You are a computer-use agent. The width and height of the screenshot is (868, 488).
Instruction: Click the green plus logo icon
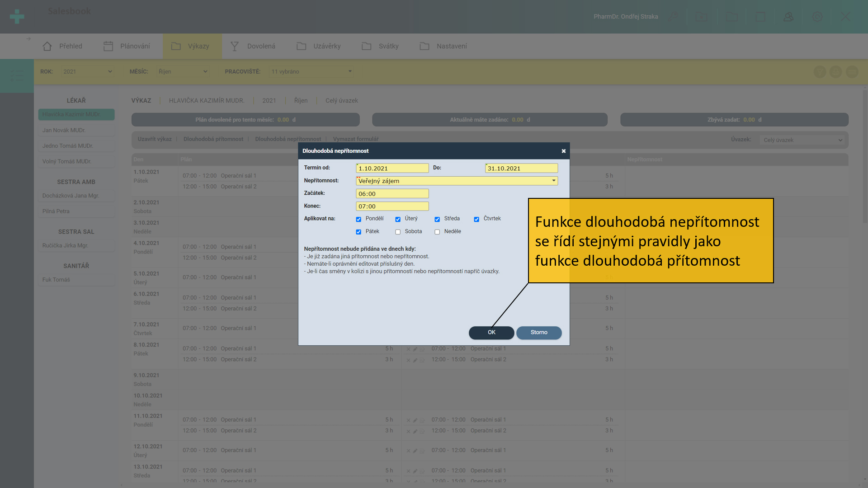[17, 17]
